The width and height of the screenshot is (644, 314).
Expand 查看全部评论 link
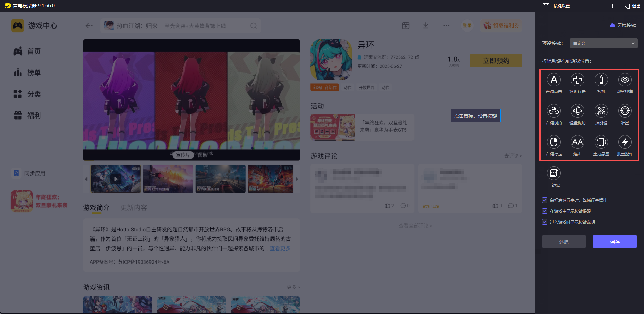(416, 226)
